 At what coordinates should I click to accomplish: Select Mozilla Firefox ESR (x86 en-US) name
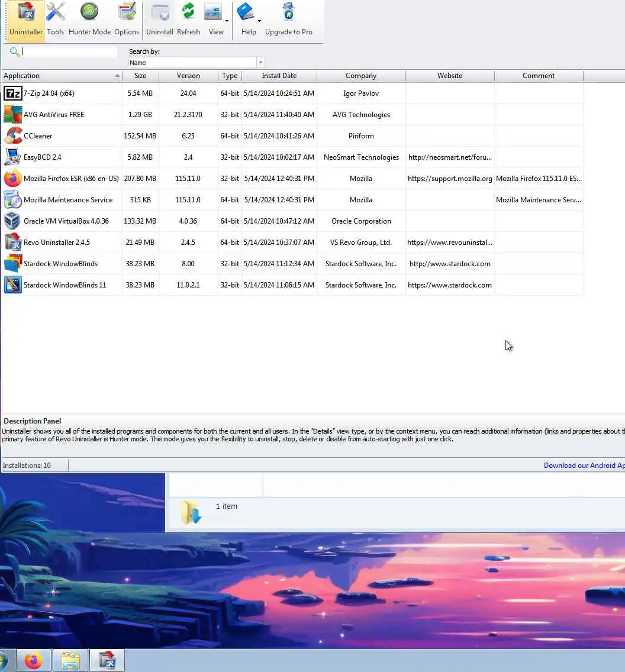pos(71,178)
